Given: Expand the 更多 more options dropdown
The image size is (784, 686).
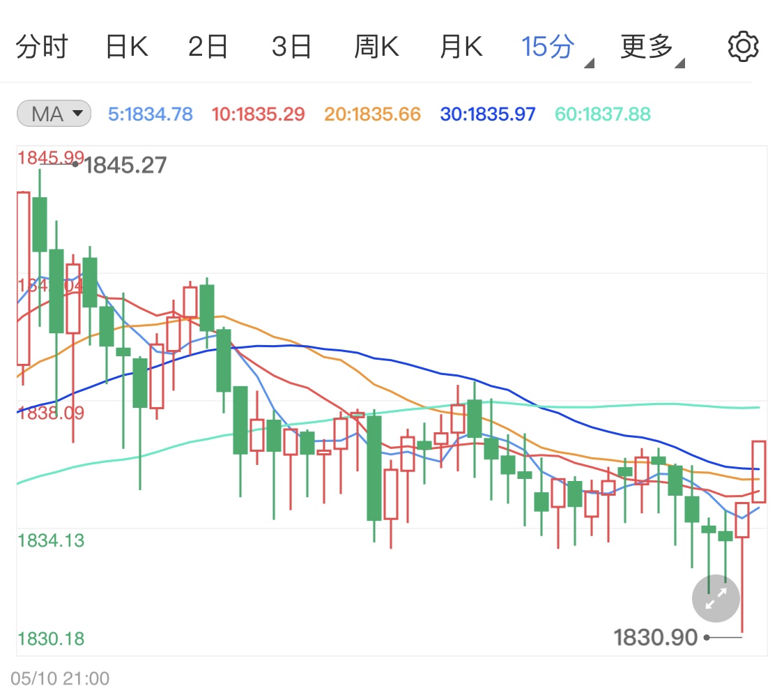Looking at the screenshot, I should [x=652, y=48].
